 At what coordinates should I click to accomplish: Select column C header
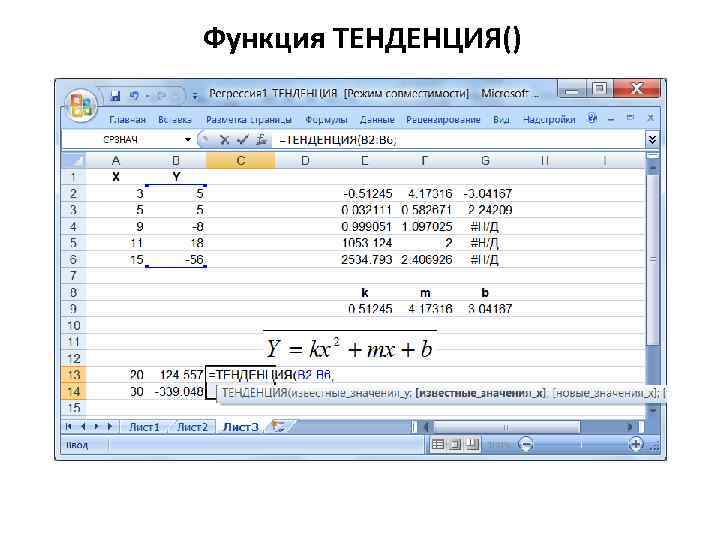coord(241,161)
